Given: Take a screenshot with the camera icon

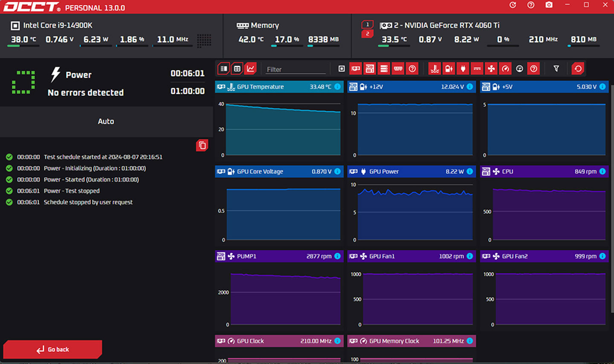Looking at the screenshot, I should 549,5.
